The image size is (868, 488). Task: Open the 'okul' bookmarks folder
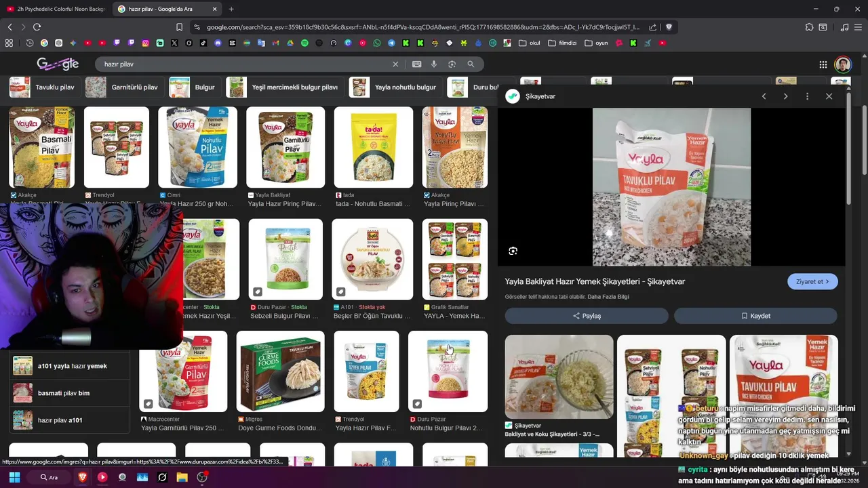point(530,43)
